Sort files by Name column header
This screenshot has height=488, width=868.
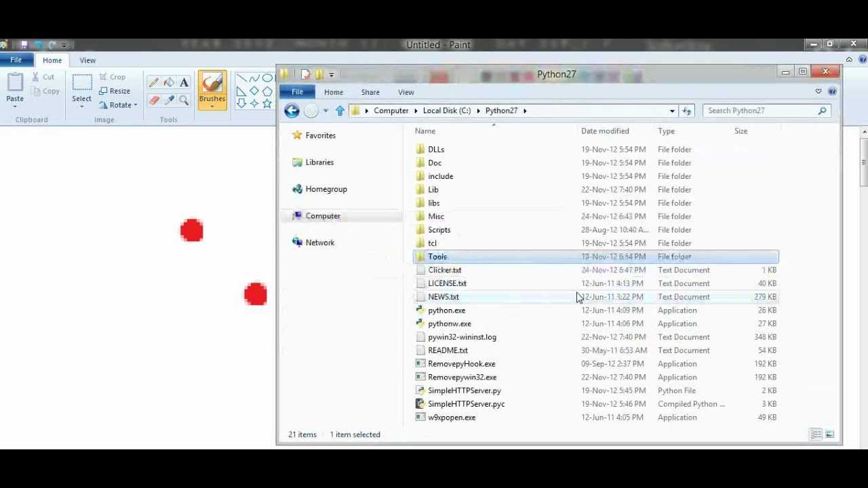425,131
